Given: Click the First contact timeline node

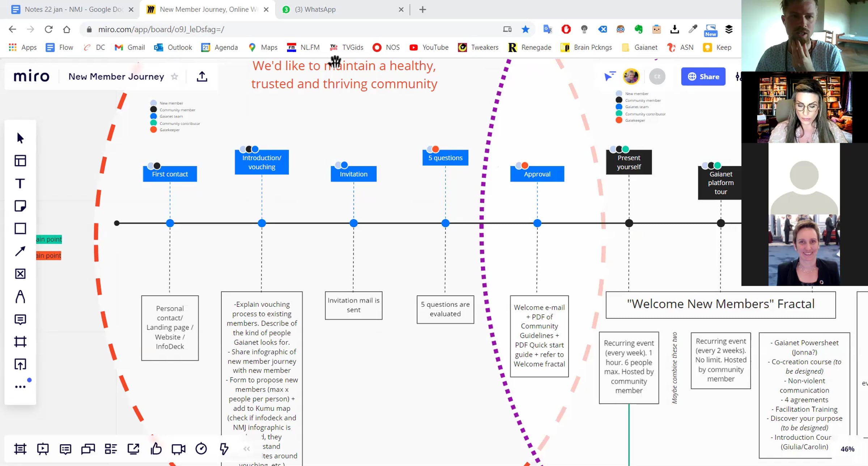Looking at the screenshot, I should point(170,223).
